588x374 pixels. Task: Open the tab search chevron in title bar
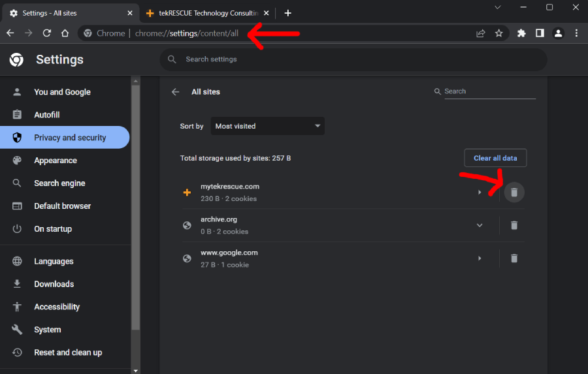tap(498, 7)
